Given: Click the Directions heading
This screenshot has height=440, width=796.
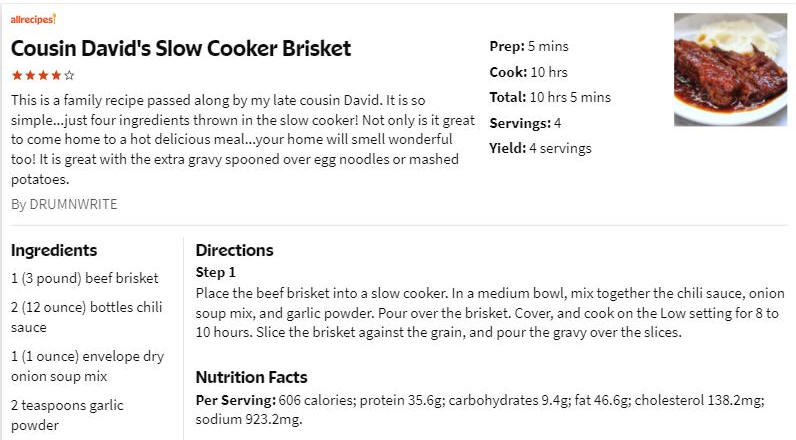Looking at the screenshot, I should pos(235,250).
